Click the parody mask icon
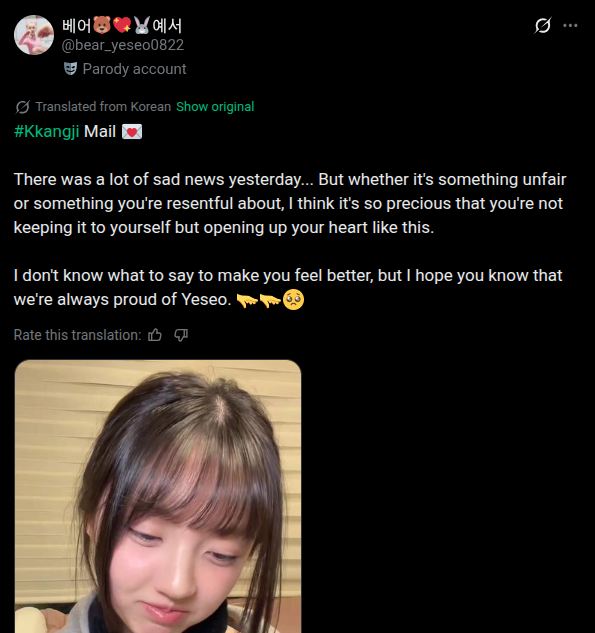Image resolution: width=595 pixels, height=633 pixels. click(x=71, y=69)
